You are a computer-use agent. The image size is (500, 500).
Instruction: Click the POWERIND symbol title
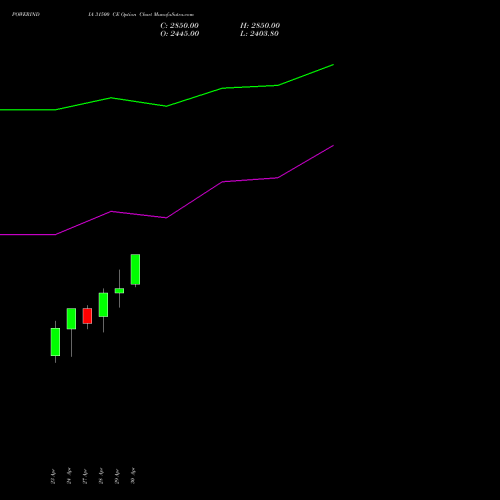(26, 14)
